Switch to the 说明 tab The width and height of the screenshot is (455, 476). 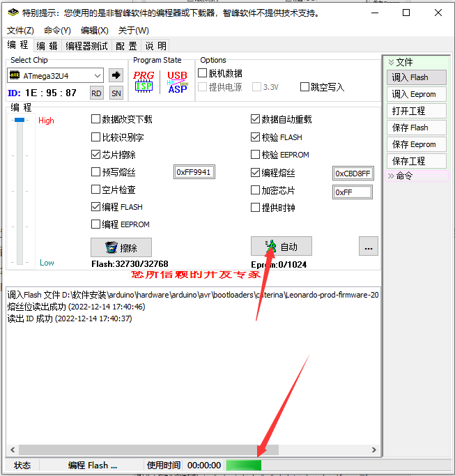tap(155, 46)
